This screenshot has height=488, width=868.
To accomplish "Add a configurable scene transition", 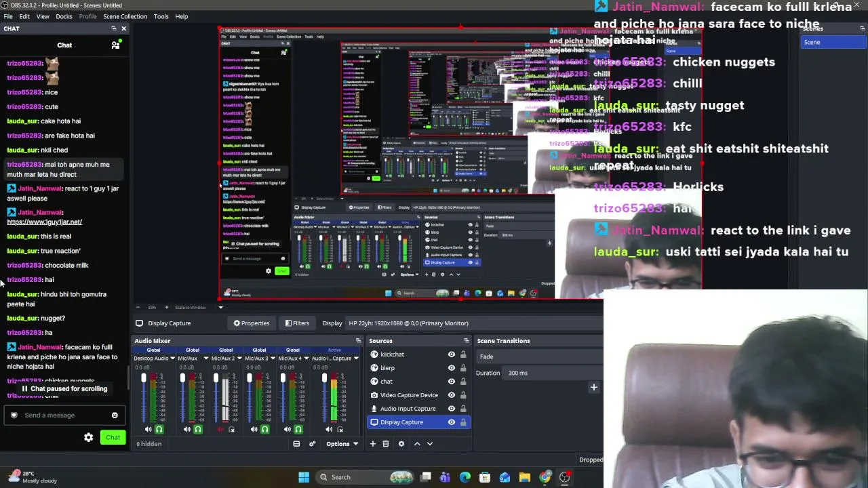I will pyautogui.click(x=593, y=388).
